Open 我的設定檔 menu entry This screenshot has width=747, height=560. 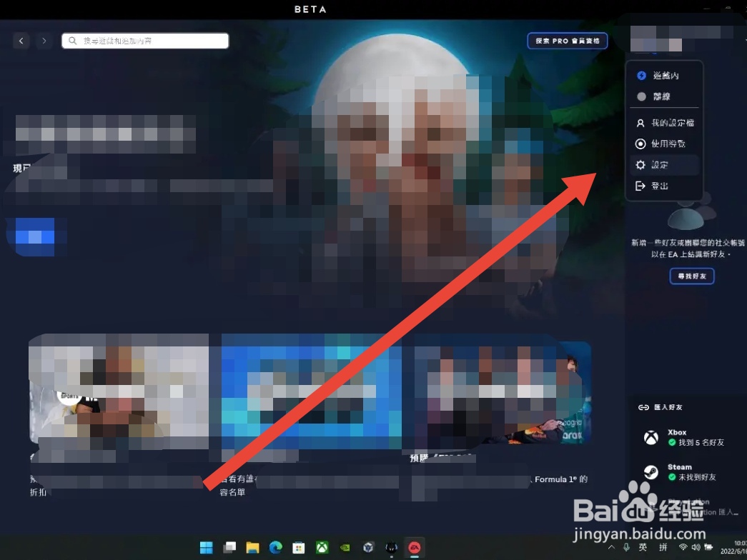[665, 123]
